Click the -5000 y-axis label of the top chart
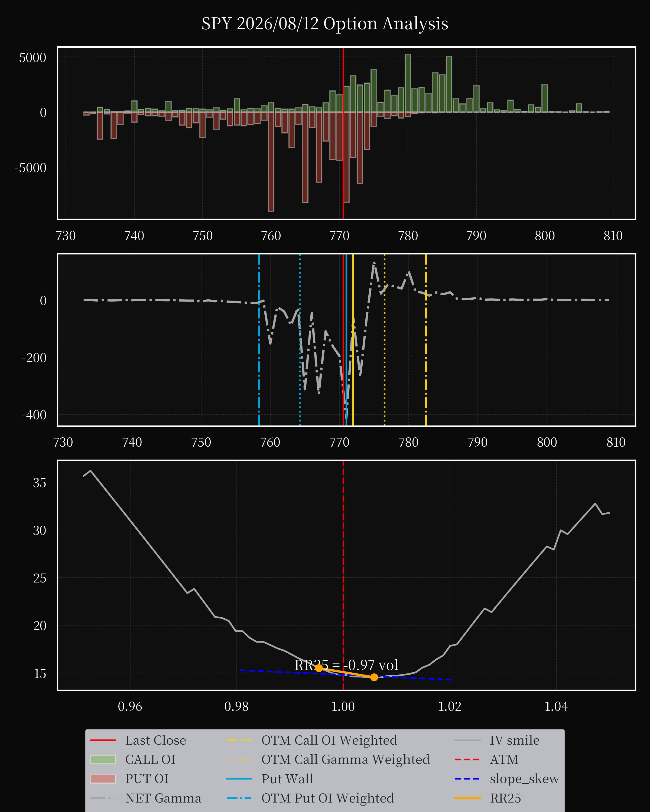 31,168
